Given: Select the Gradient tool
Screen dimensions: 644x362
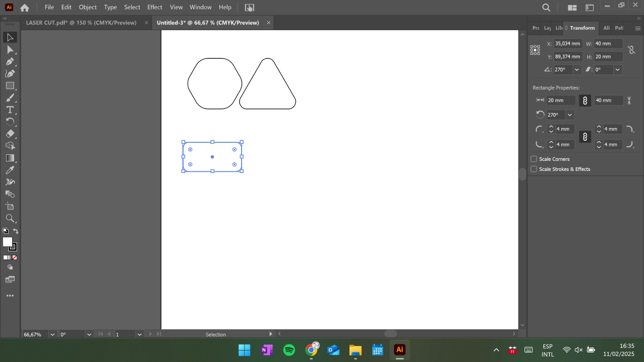Looking at the screenshot, I should point(10,158).
